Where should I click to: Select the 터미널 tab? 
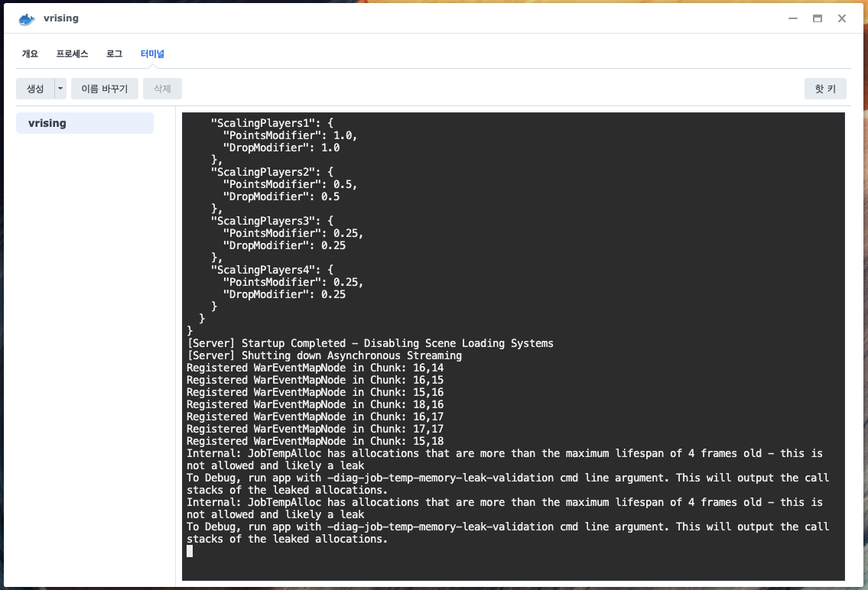(152, 53)
